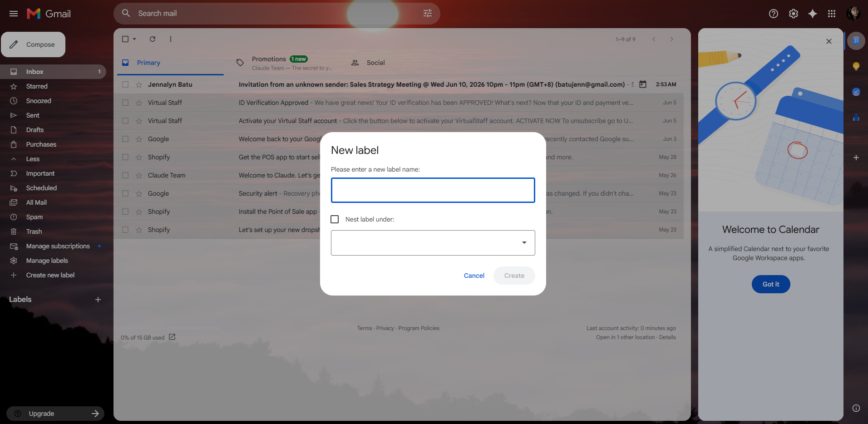Open the Contacts side panel icon
Viewport: 868px width, 424px height.
[x=856, y=117]
